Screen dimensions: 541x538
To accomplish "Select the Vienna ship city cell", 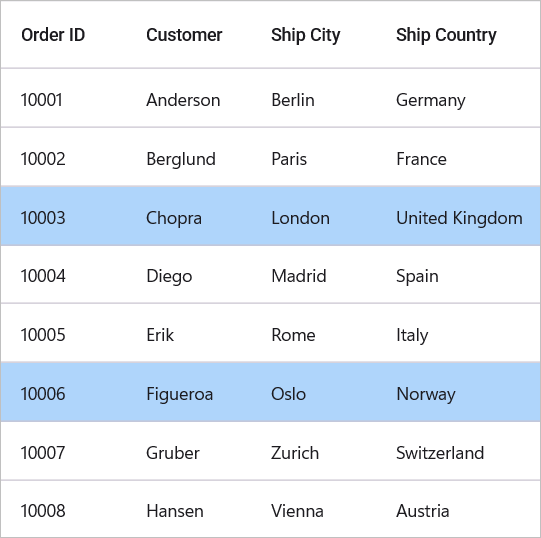I will pos(297,511).
